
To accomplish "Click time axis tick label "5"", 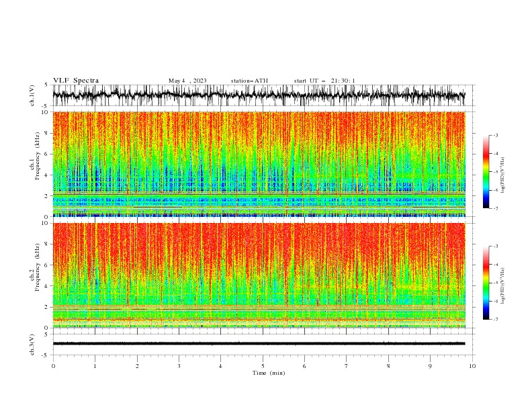I will [263, 366].
